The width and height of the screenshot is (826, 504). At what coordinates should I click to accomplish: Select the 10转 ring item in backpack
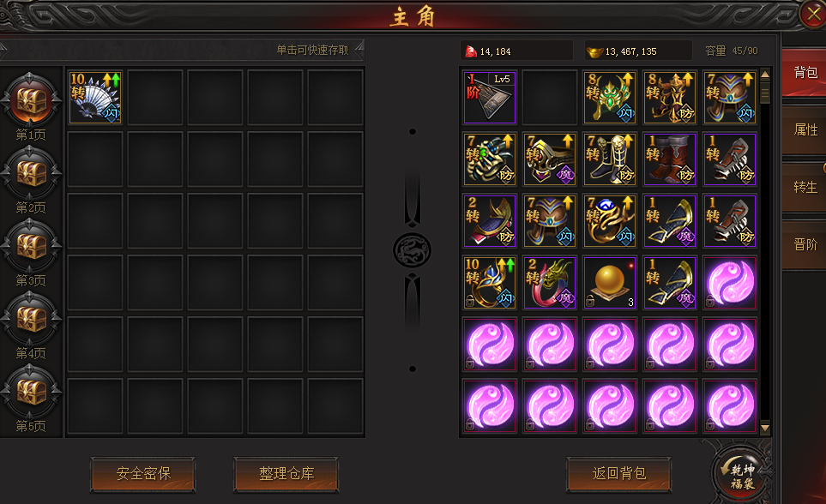click(490, 282)
